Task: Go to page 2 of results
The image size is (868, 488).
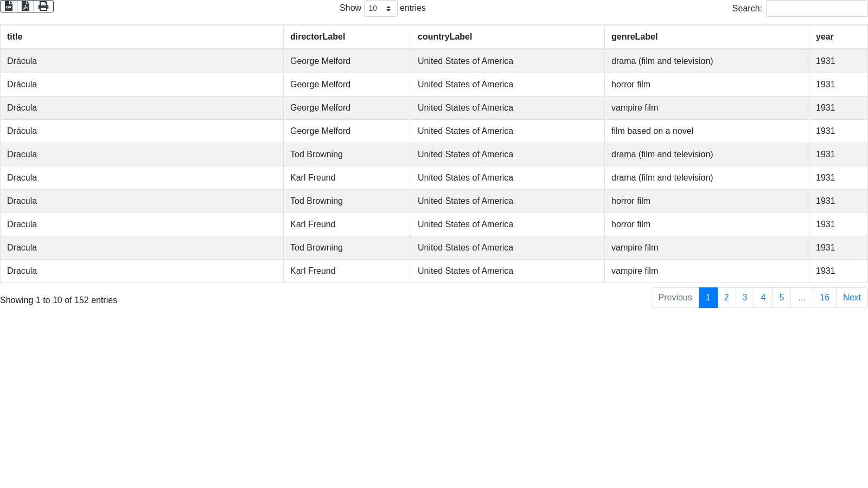Action: 726,298
